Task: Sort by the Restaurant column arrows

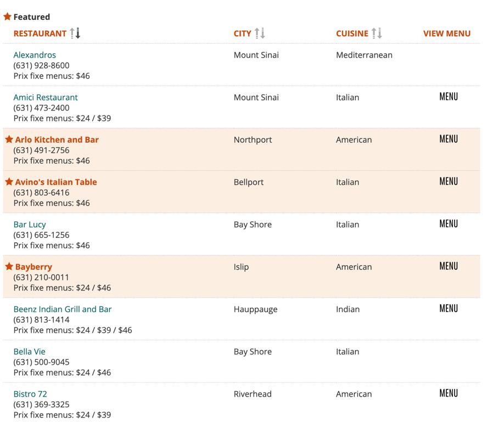Action: (75, 33)
